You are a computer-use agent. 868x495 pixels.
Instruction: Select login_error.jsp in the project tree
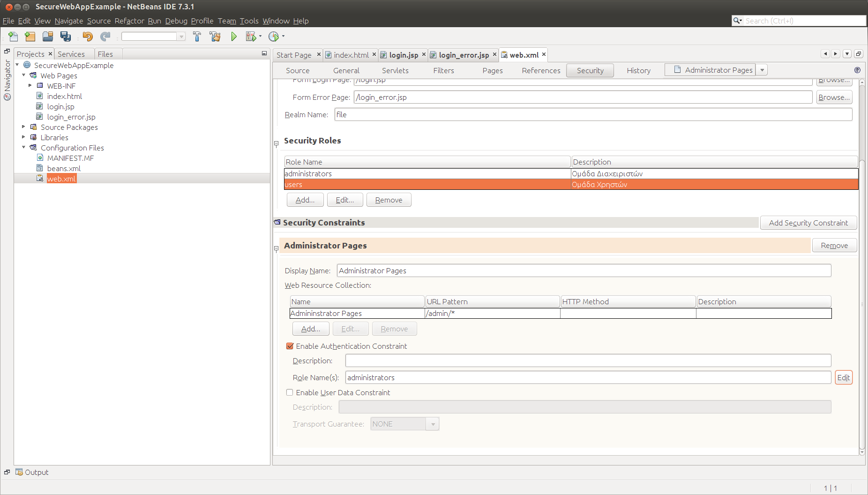71,117
